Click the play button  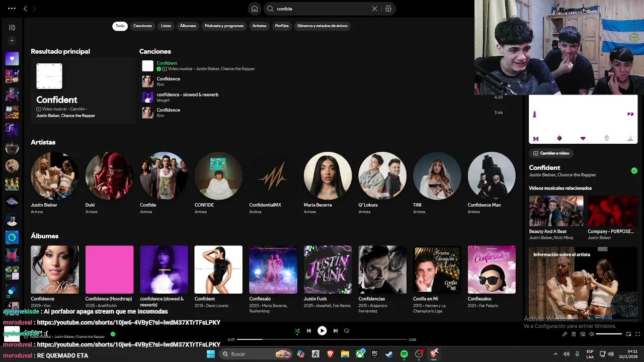pyautogui.click(x=322, y=331)
